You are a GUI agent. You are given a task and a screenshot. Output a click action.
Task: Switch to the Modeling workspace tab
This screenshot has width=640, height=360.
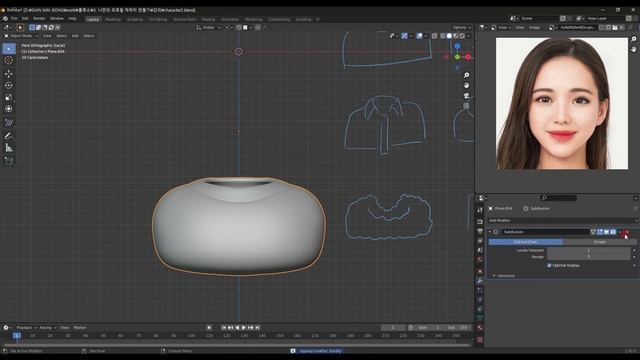(113, 19)
